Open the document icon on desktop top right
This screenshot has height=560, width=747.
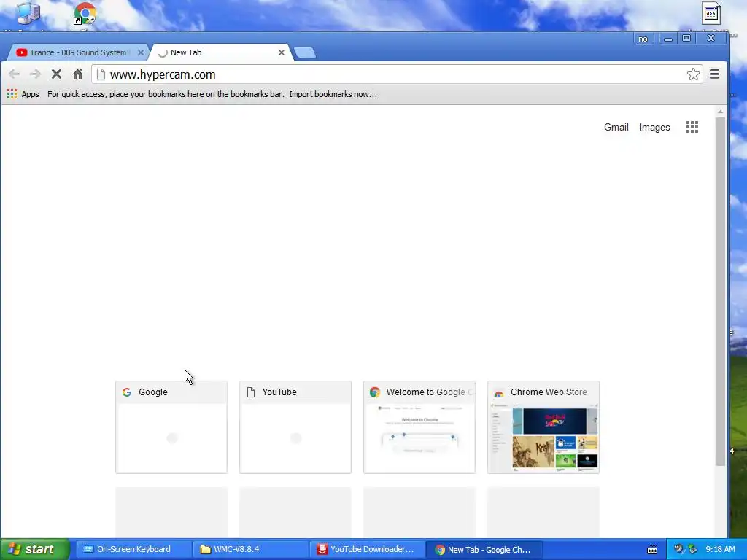point(711,13)
